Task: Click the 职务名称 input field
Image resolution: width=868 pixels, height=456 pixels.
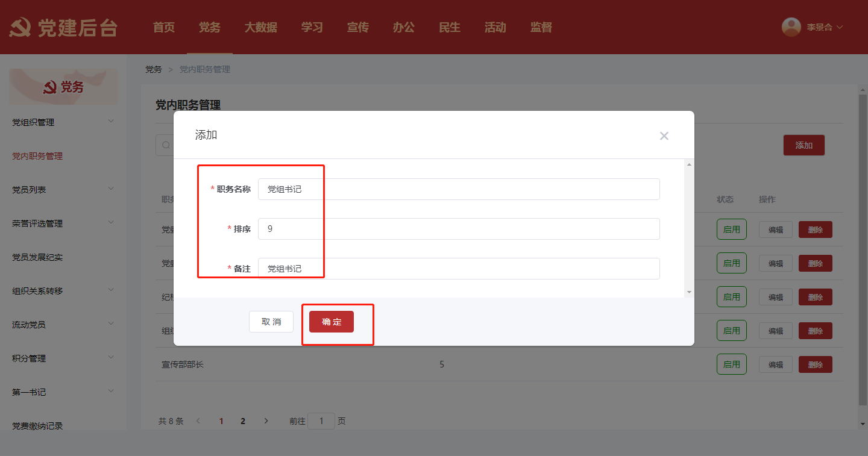Action: tap(458, 189)
